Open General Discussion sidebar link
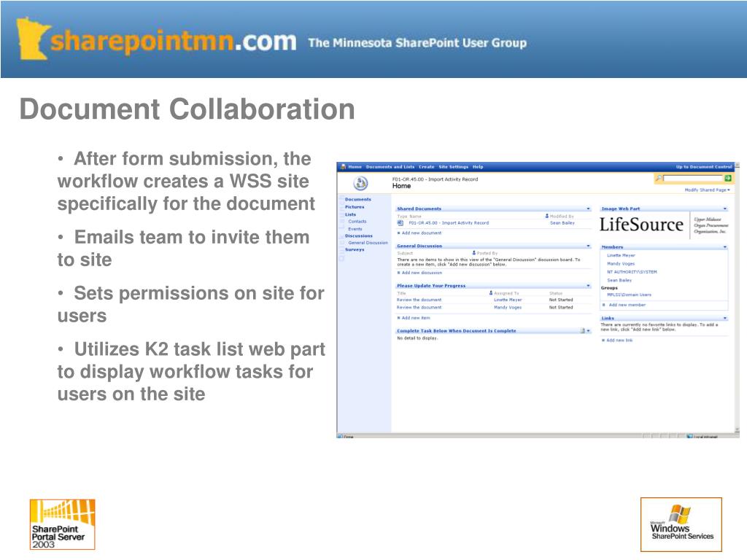Viewport: 747px width, 560px height. [368, 243]
